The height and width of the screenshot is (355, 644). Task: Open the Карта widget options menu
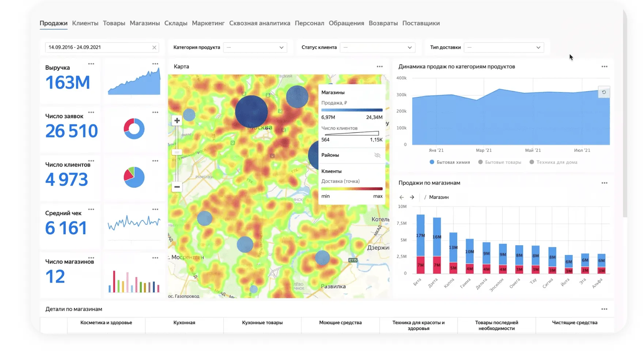379,66
